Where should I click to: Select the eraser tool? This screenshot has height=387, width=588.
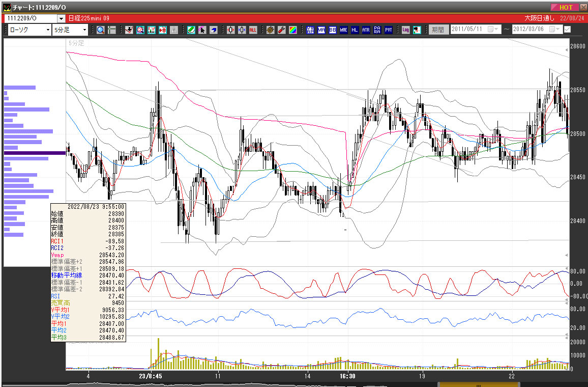[213, 30]
